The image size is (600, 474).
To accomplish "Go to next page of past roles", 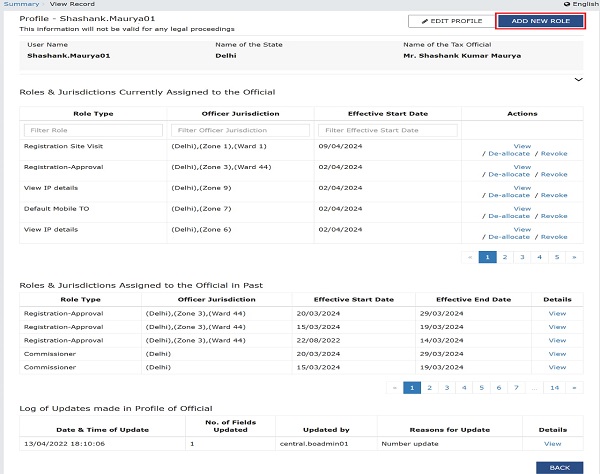I will point(574,388).
